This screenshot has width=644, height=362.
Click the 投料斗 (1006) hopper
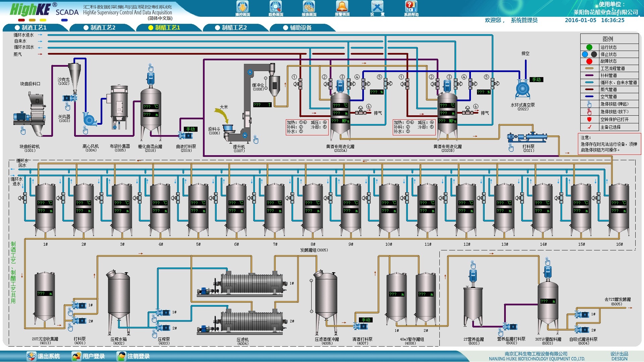pyautogui.click(x=228, y=128)
